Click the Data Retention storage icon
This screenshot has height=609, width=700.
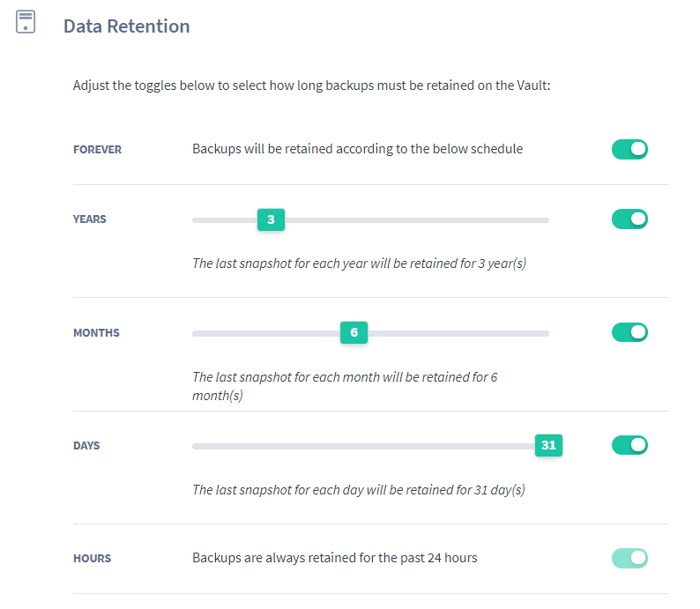pyautogui.click(x=26, y=22)
